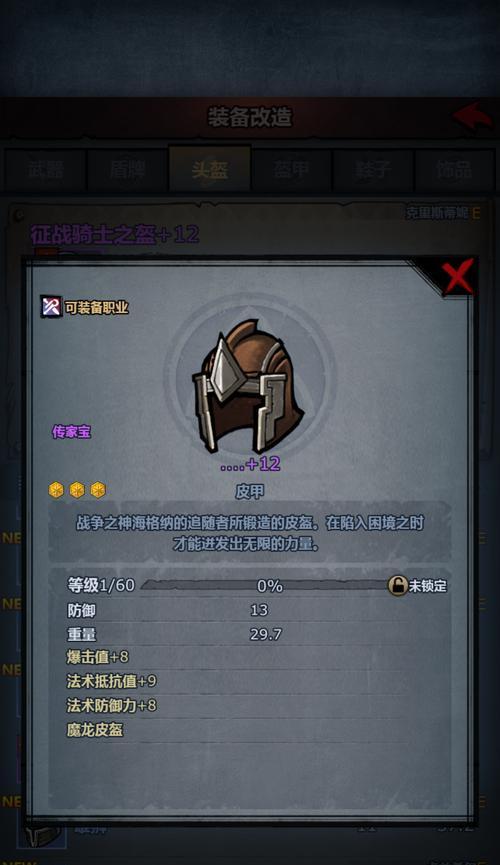Switch to the 武器 tab
This screenshot has height=865, width=500.
coord(46,170)
